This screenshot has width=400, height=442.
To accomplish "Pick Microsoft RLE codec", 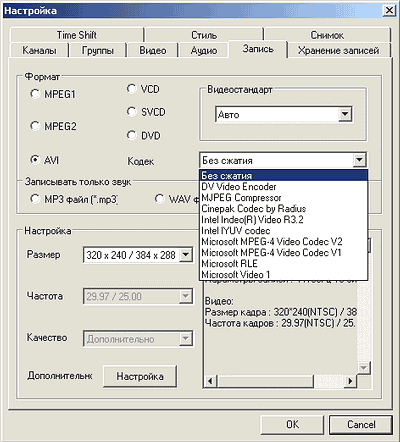I will pyautogui.click(x=284, y=263).
